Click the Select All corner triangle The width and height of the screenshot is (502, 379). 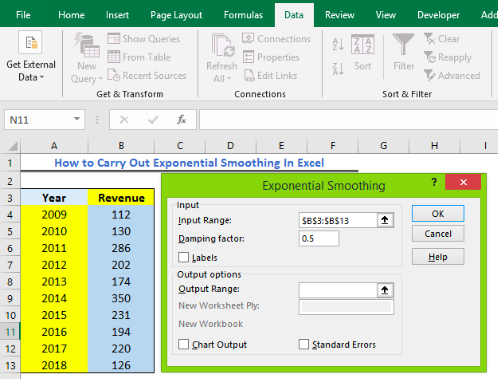tap(13, 146)
